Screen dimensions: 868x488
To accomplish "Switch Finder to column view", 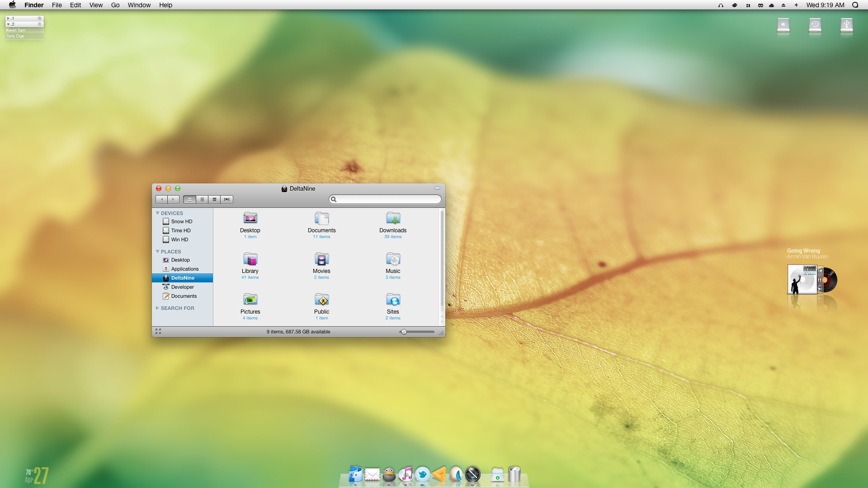I will tap(214, 199).
